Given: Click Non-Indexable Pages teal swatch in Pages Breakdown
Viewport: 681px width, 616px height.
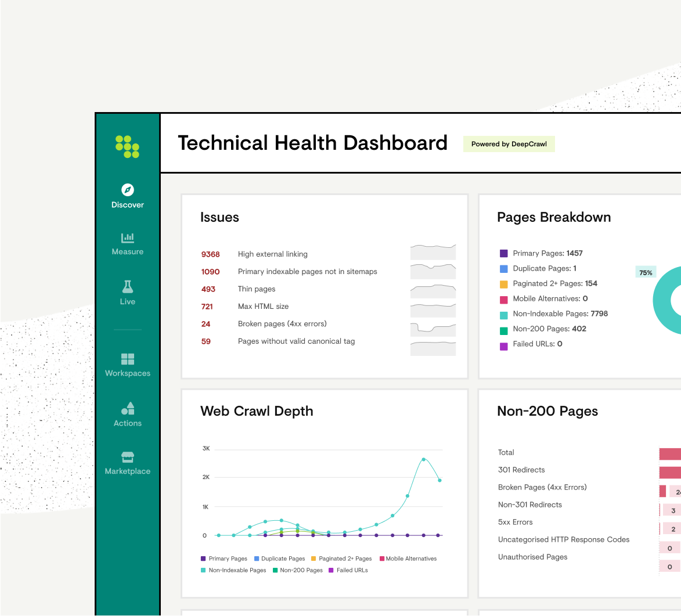Looking at the screenshot, I should (504, 315).
